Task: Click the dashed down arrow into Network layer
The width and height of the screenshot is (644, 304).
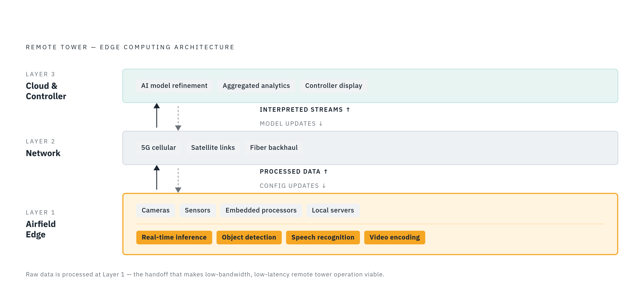Action: click(x=178, y=118)
